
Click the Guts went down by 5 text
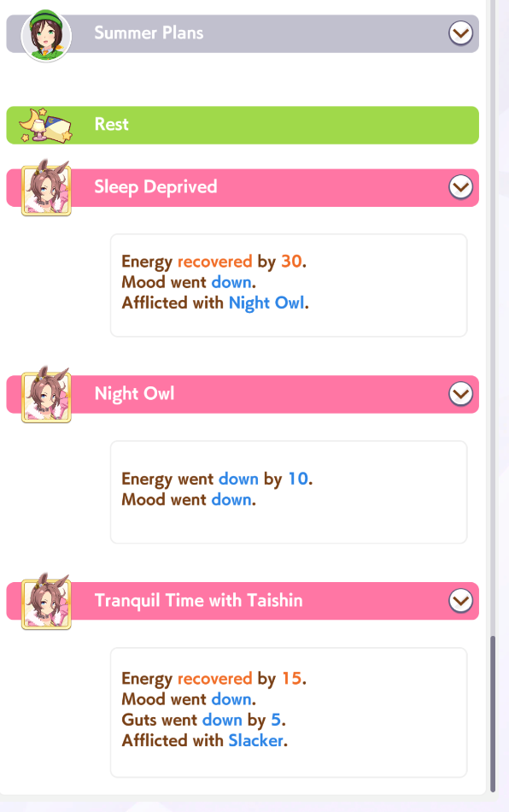coord(203,720)
